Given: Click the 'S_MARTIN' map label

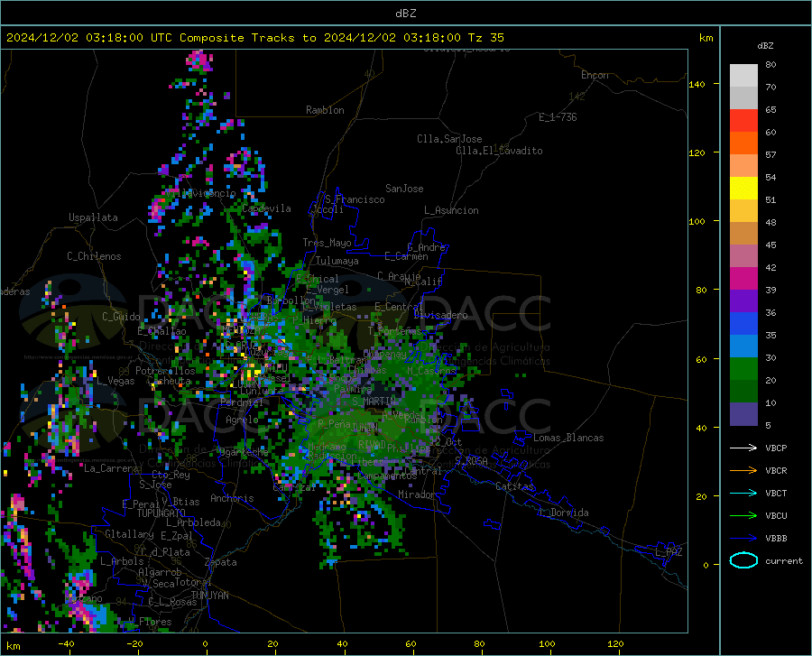Looking at the screenshot, I should pyautogui.click(x=374, y=401).
